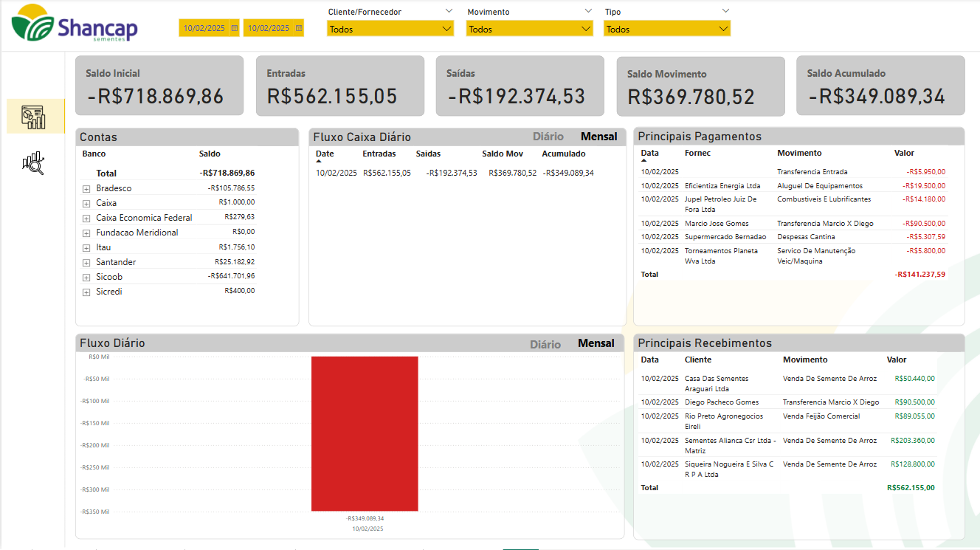This screenshot has width=980, height=550.
Task: Click the payments total -R$141.237,59
Action: tap(919, 275)
